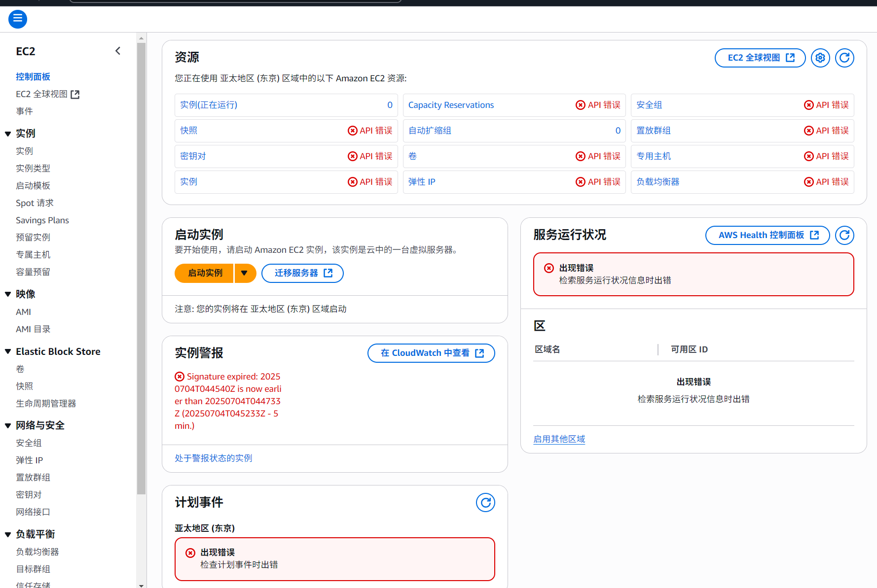Click error icon in 计划事件 alert
This screenshot has width=877, height=588.
click(190, 553)
